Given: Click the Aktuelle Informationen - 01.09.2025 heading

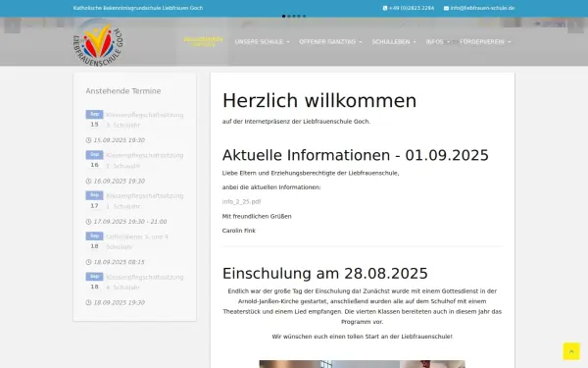Looking at the screenshot, I should pyautogui.click(x=355, y=155).
